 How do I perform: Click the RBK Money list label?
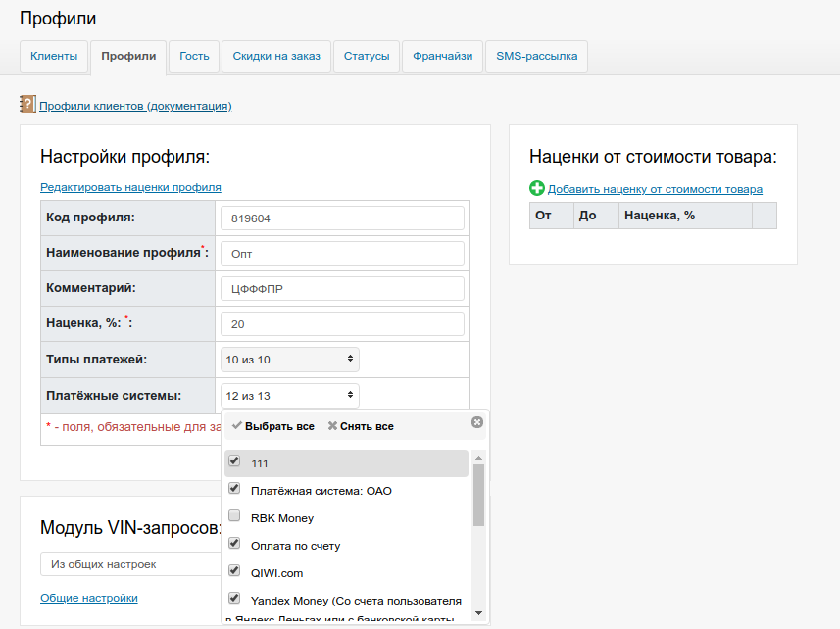pyautogui.click(x=281, y=518)
